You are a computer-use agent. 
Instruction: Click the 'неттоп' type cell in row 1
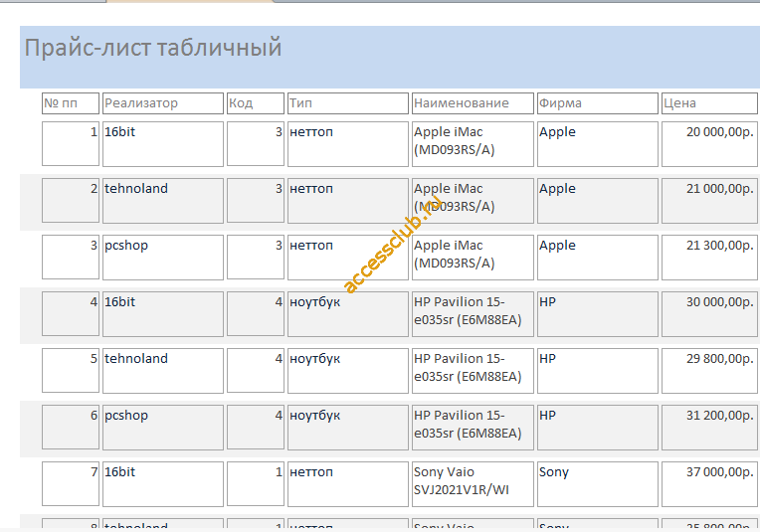(x=348, y=144)
